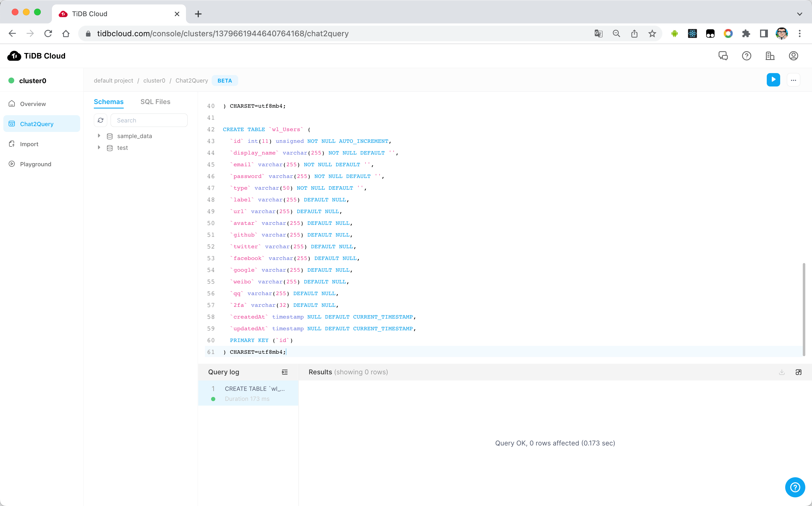Go to the Import page
Viewport: 812px width, 506px height.
[29, 144]
